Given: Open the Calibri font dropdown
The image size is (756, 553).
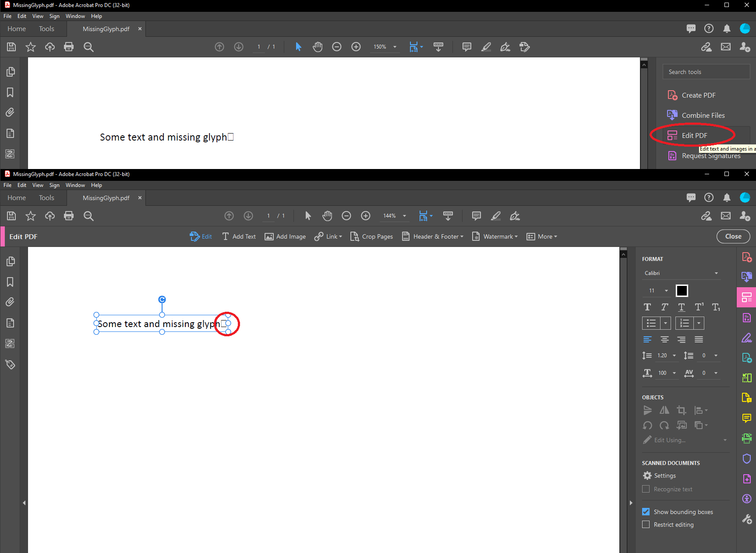Looking at the screenshot, I should click(x=681, y=273).
